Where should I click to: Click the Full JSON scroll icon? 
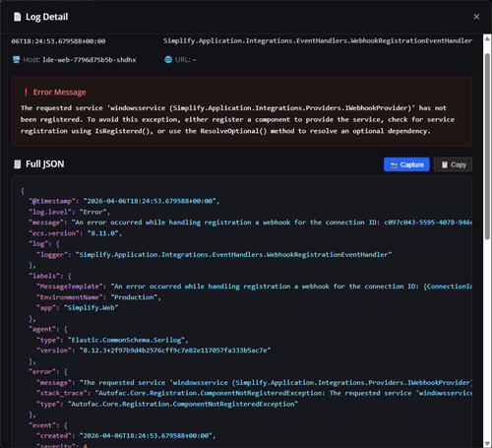point(17,164)
